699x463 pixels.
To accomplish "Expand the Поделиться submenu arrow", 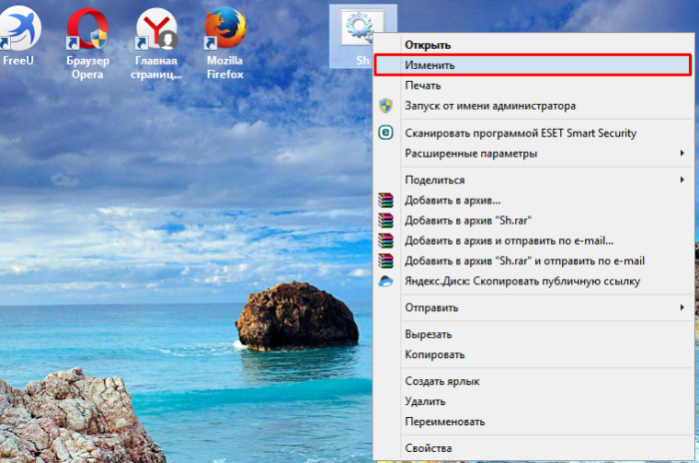I will coord(682,180).
